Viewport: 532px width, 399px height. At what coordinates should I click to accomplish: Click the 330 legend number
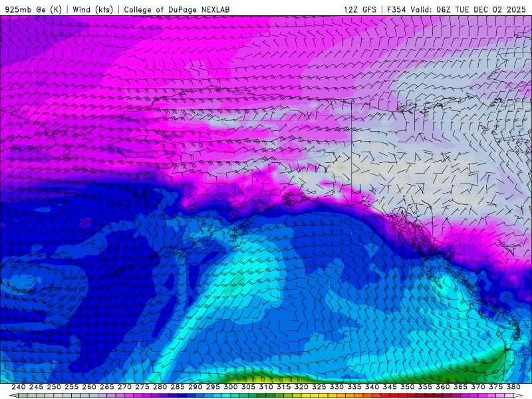point(336,387)
